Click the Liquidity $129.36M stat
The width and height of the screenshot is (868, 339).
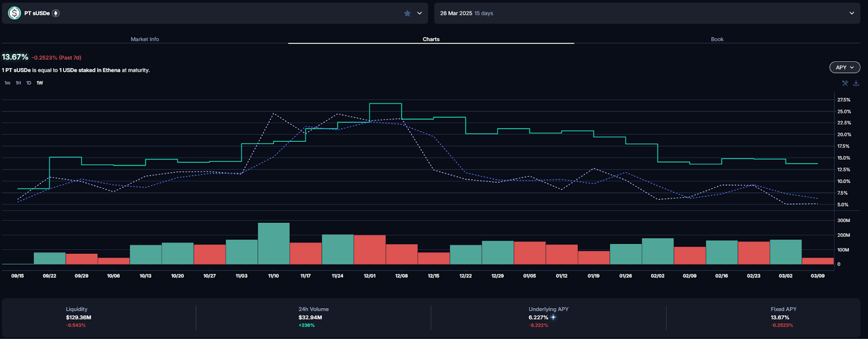pos(79,317)
